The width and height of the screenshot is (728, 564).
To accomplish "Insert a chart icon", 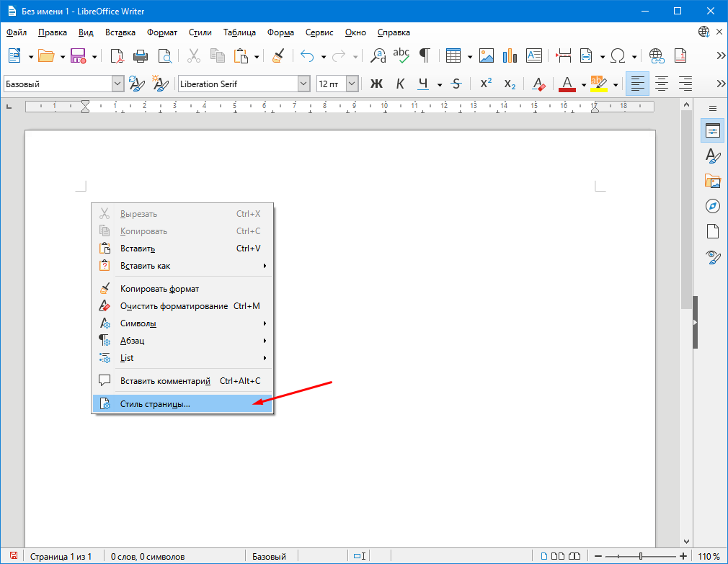I will coord(510,56).
